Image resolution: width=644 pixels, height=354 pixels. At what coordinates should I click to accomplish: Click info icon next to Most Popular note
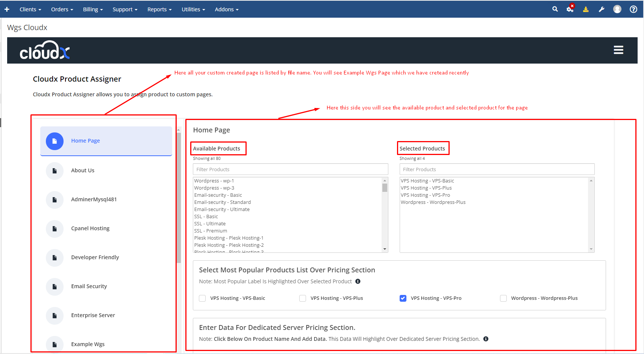tap(358, 281)
